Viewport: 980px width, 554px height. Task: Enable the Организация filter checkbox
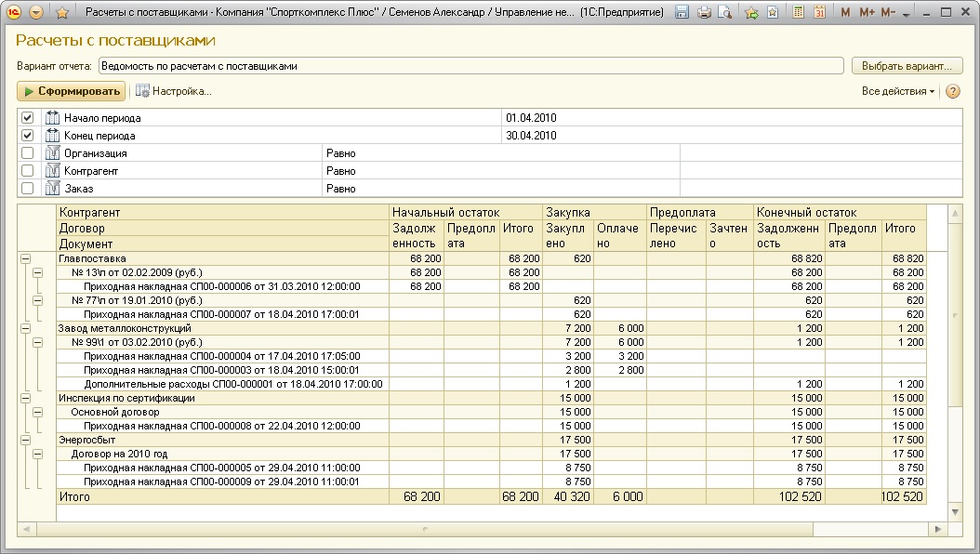pos(28,153)
